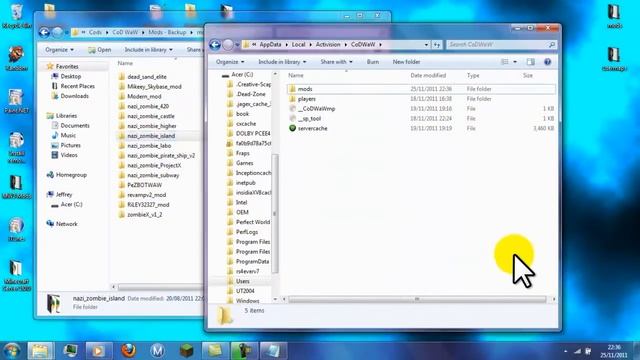Click horizontal scrollbar in CoDWaW file list
The height and width of the screenshot is (360, 640).
[x=417, y=299]
